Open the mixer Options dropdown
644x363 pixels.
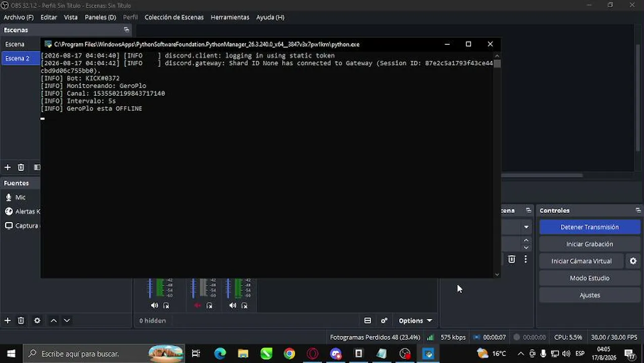click(415, 321)
